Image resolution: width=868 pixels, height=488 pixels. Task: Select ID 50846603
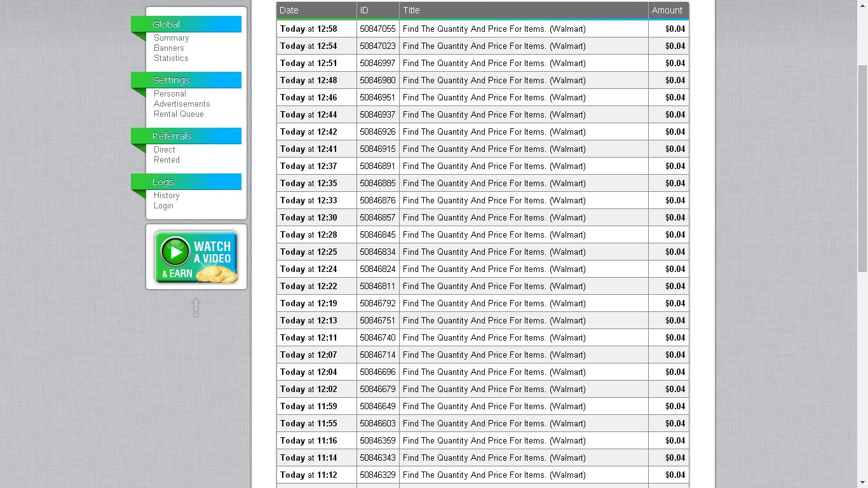pos(377,423)
